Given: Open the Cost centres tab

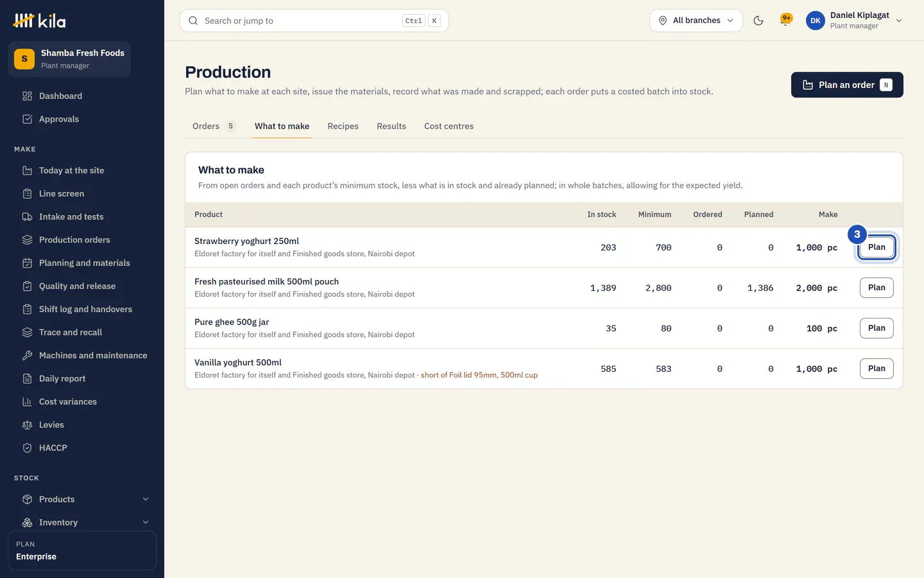Looking at the screenshot, I should pyautogui.click(x=449, y=126).
